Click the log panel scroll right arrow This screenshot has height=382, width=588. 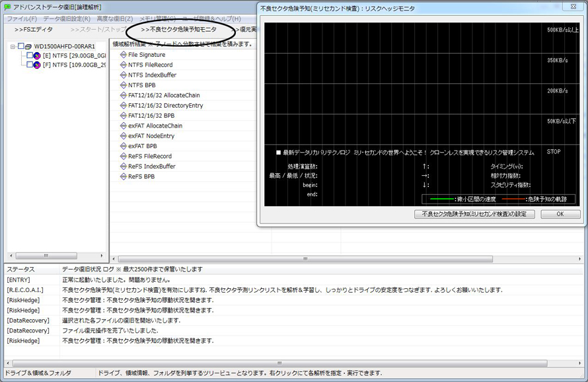580,363
